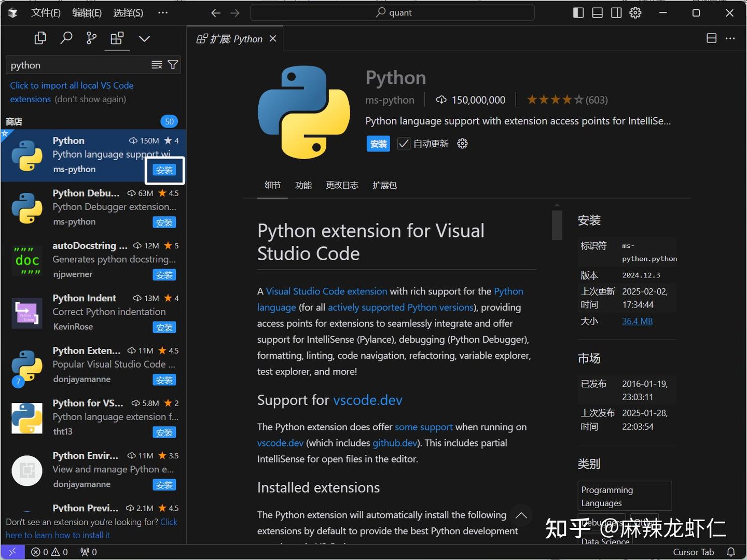Click the filter extensions funnel icon
The image size is (747, 560).
click(173, 65)
